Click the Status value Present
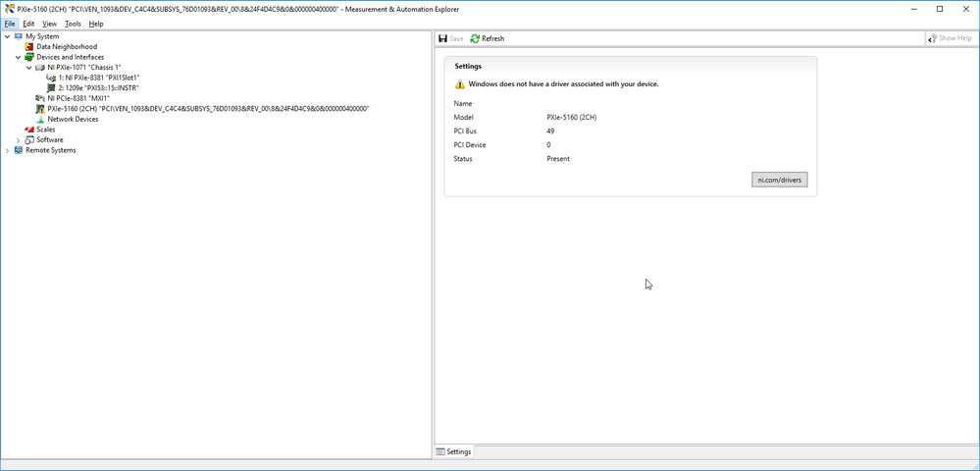Image resolution: width=980 pixels, height=471 pixels. point(558,159)
